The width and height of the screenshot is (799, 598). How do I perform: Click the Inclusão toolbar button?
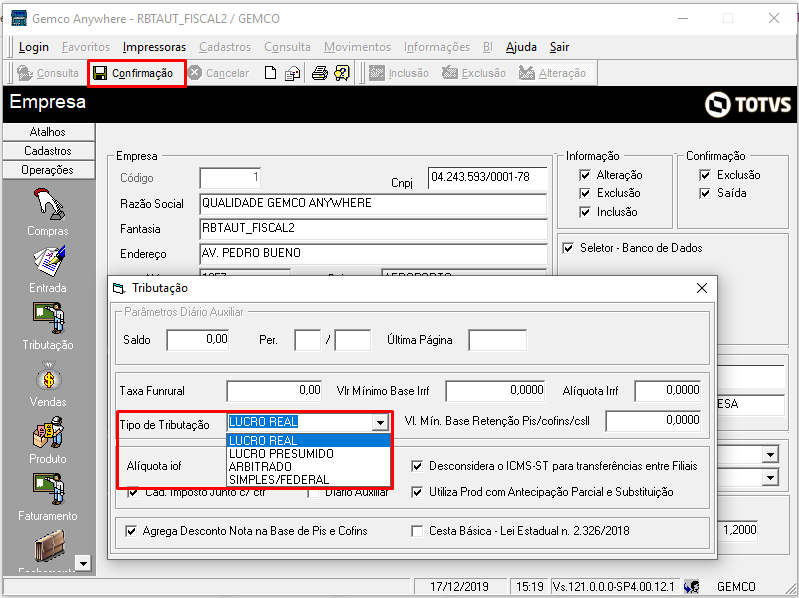(398, 73)
